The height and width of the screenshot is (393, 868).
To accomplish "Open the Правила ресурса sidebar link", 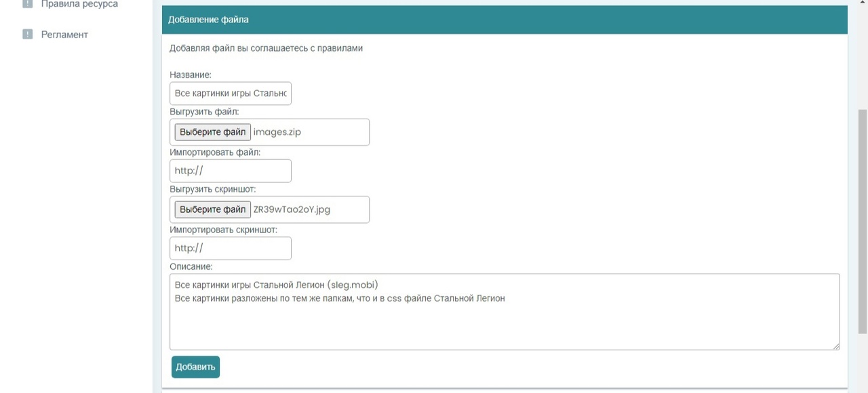I will point(79,4).
